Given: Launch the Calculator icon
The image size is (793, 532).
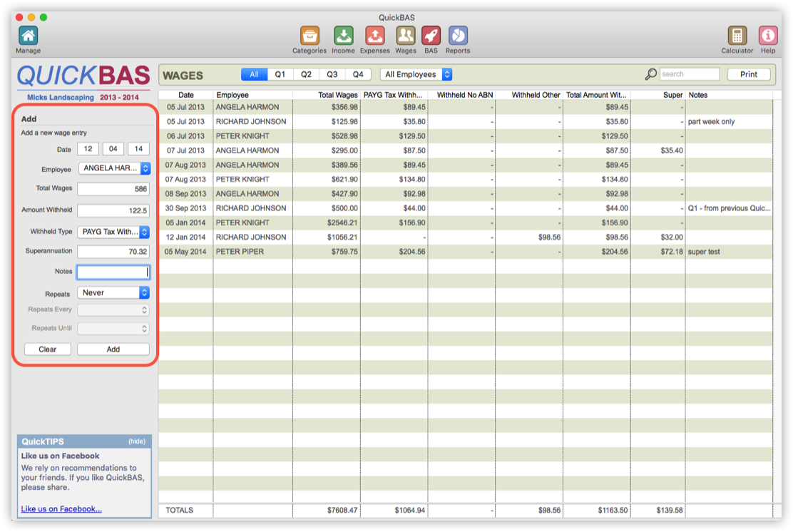Looking at the screenshot, I should [x=737, y=36].
